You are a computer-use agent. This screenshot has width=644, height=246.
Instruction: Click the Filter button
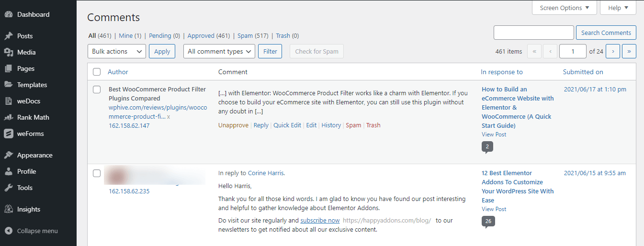[x=270, y=51]
